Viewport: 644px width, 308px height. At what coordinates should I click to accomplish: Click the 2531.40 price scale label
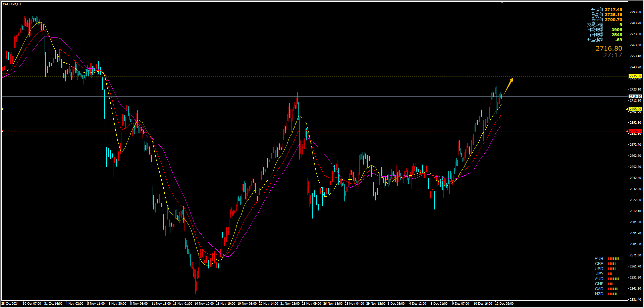635,300
